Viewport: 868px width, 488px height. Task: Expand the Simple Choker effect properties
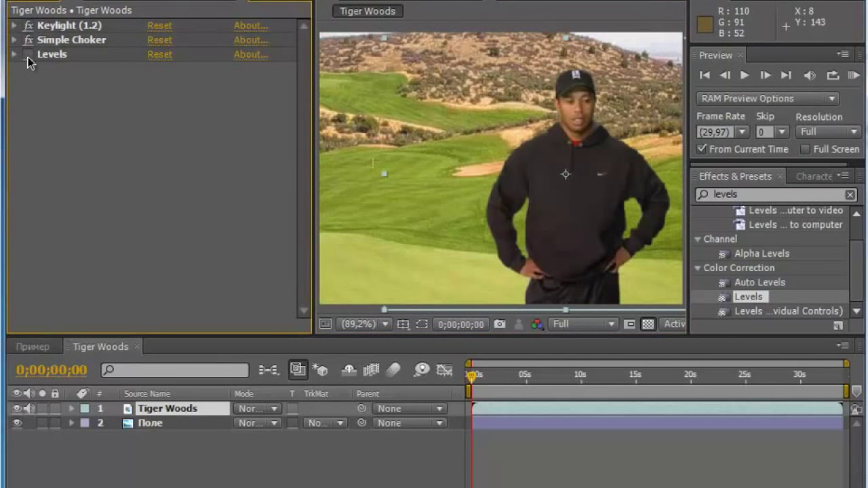pyautogui.click(x=14, y=40)
